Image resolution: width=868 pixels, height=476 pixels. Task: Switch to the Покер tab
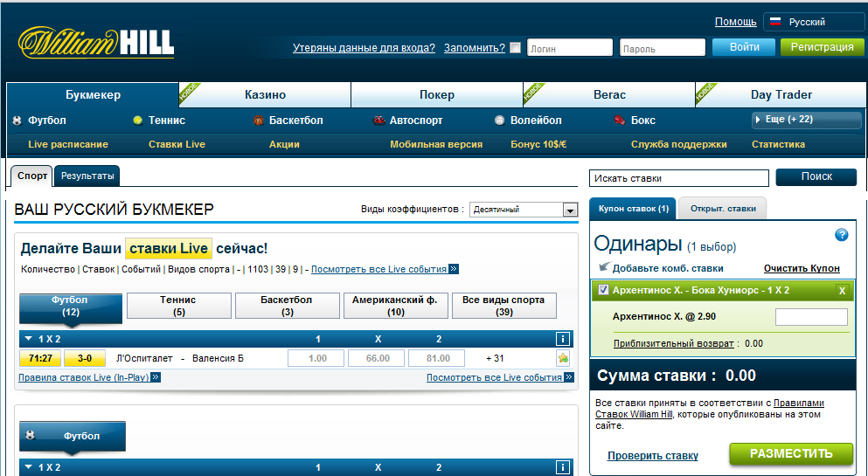coord(437,95)
